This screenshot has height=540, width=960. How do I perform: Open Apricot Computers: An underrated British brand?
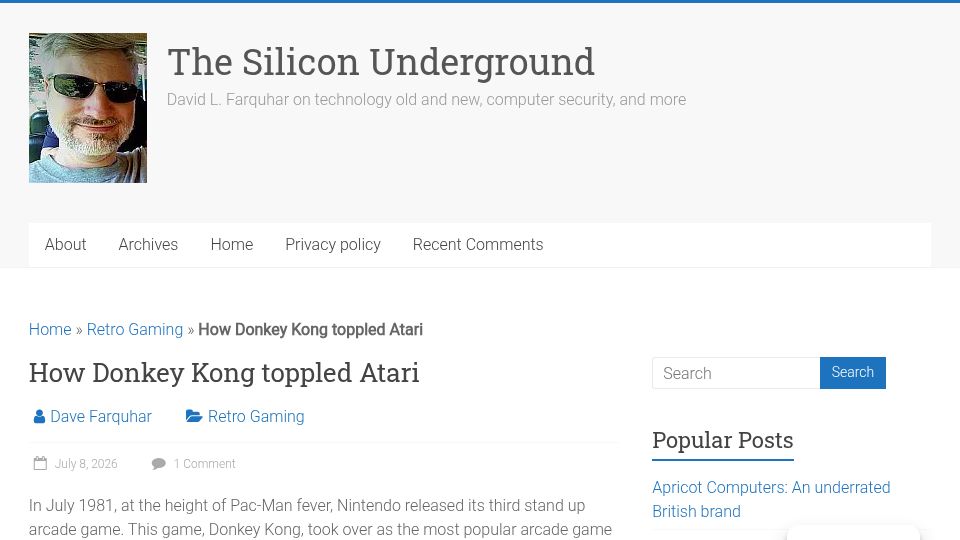[771, 499]
